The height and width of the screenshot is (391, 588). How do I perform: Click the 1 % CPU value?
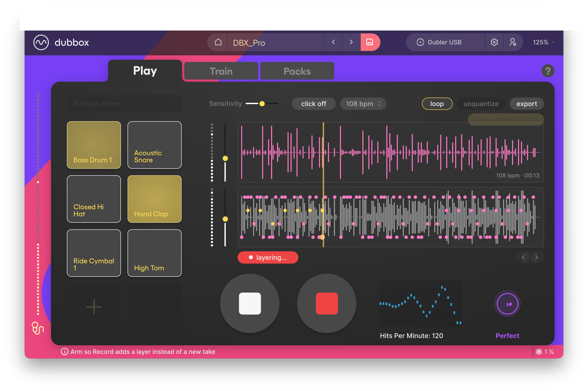coord(549,352)
